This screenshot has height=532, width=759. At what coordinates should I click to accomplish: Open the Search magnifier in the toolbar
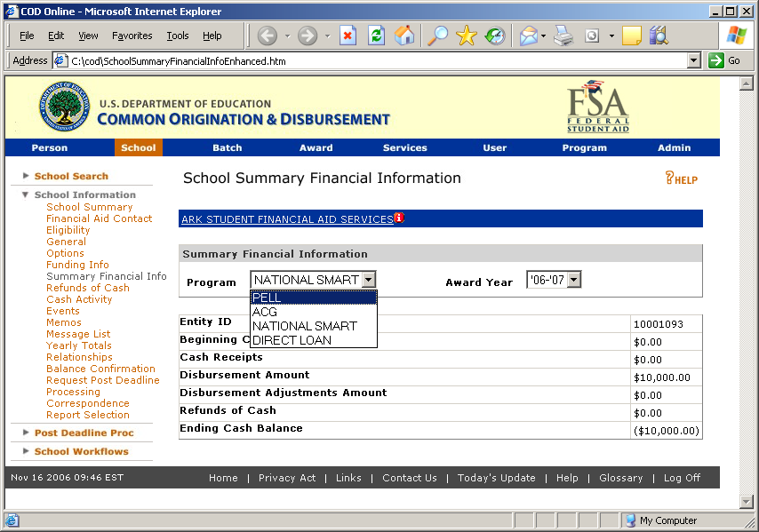(x=438, y=36)
